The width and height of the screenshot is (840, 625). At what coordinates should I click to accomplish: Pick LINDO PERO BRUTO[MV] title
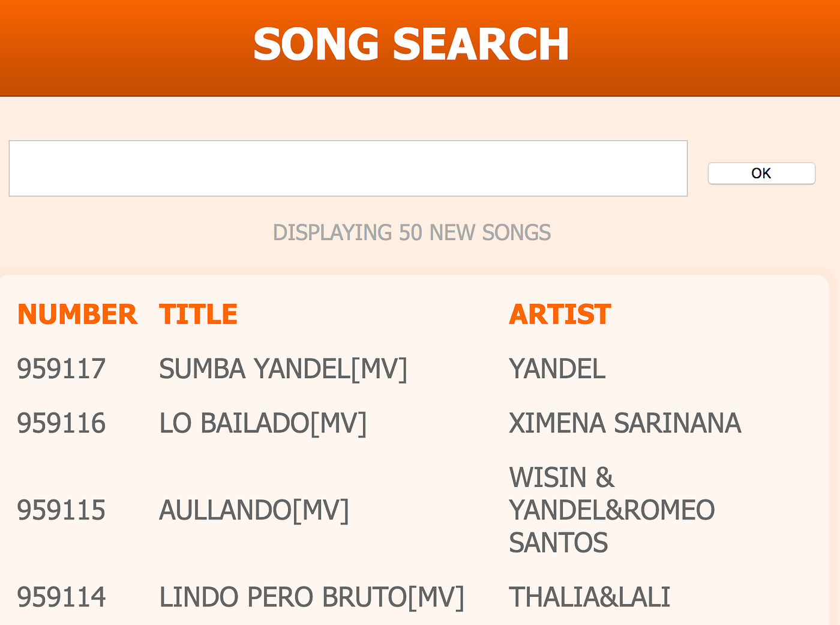click(311, 597)
